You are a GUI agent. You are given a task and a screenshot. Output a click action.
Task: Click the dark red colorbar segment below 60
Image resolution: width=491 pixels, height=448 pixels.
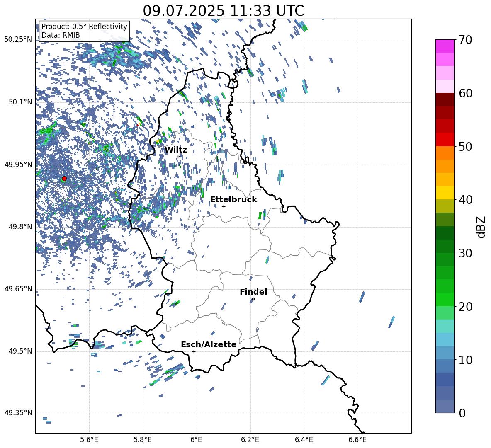[445, 99]
